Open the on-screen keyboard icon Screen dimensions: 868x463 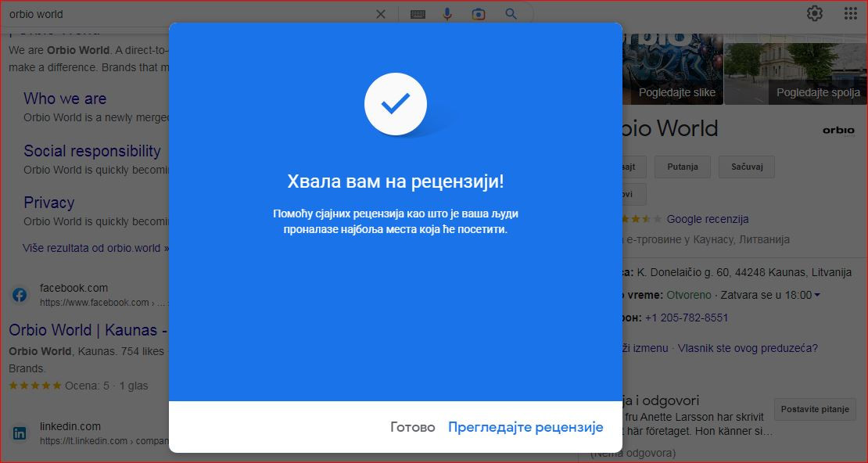click(418, 14)
